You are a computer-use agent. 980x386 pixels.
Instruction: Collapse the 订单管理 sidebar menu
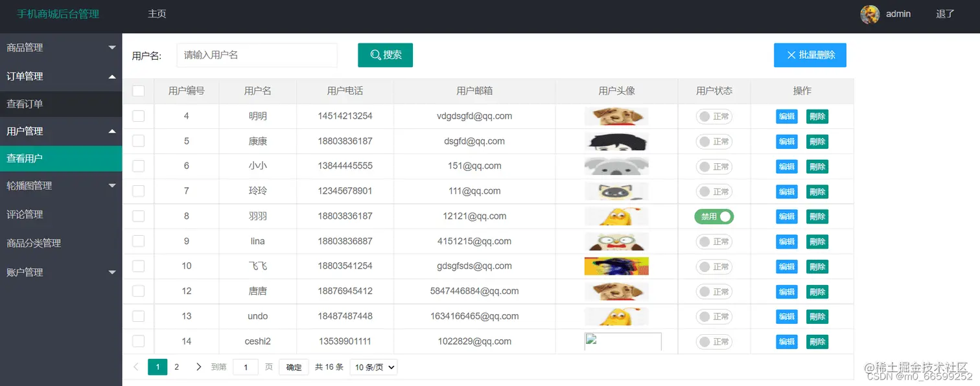(61, 76)
